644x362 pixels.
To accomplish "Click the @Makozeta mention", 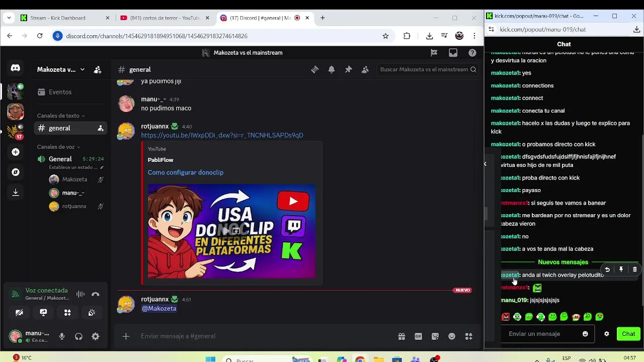I will (159, 308).
